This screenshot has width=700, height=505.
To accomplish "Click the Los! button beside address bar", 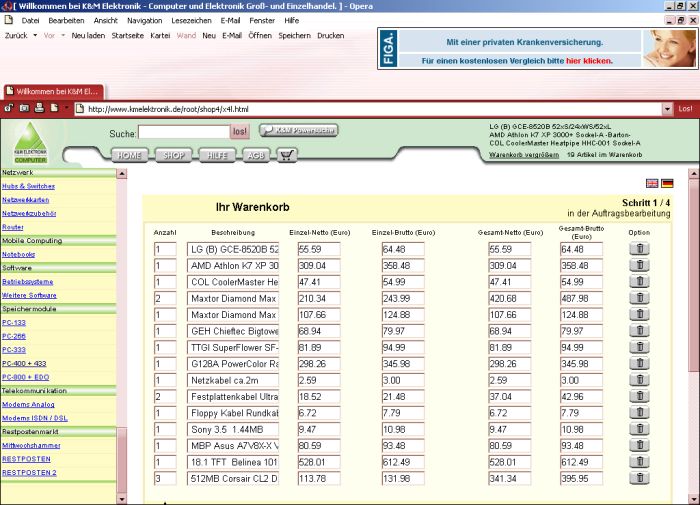I will tap(685, 109).
